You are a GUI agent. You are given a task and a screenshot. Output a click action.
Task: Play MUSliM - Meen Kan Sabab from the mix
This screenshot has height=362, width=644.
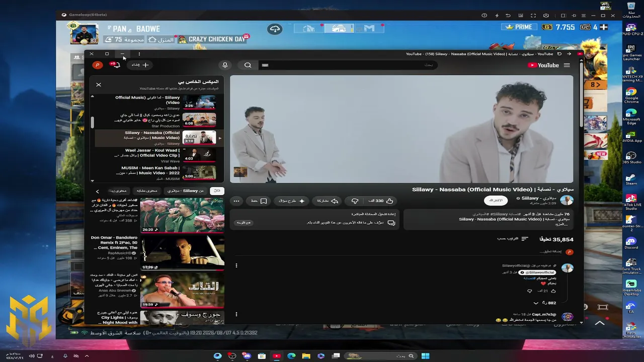coord(200,172)
